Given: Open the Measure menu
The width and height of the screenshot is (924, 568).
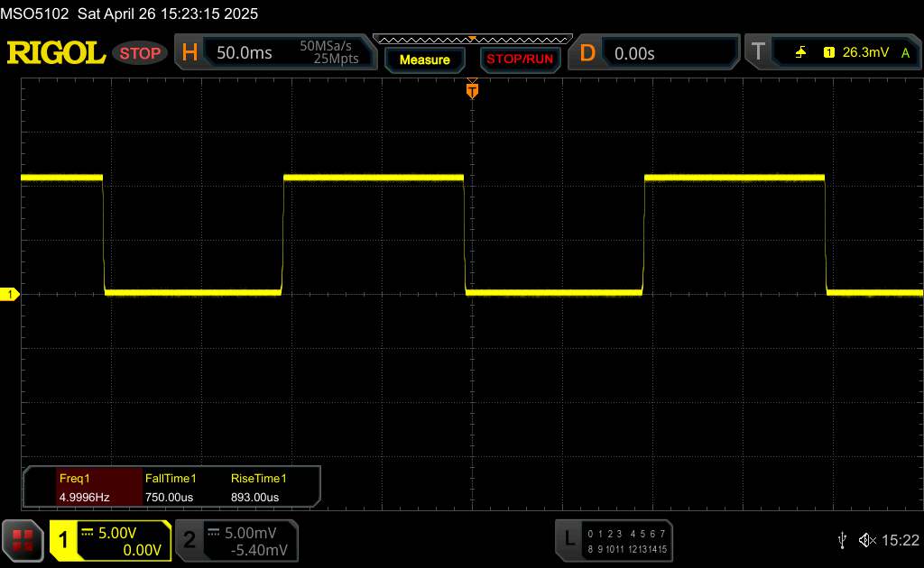Looking at the screenshot, I should tap(425, 60).
